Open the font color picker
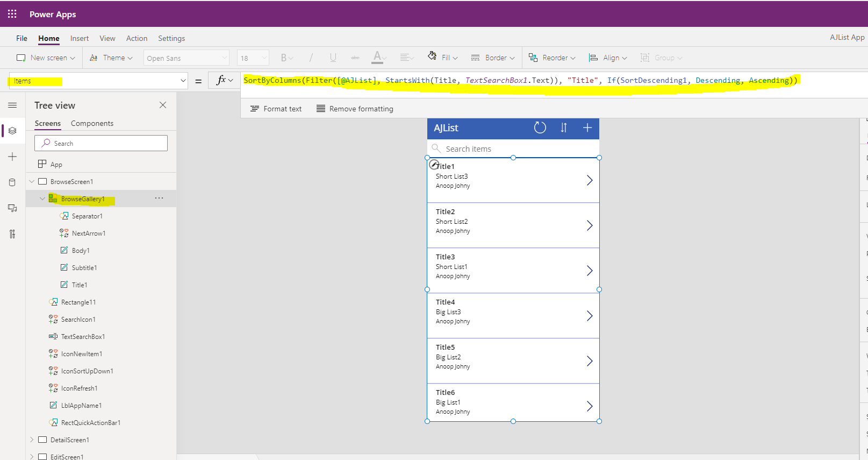 pyautogui.click(x=379, y=58)
